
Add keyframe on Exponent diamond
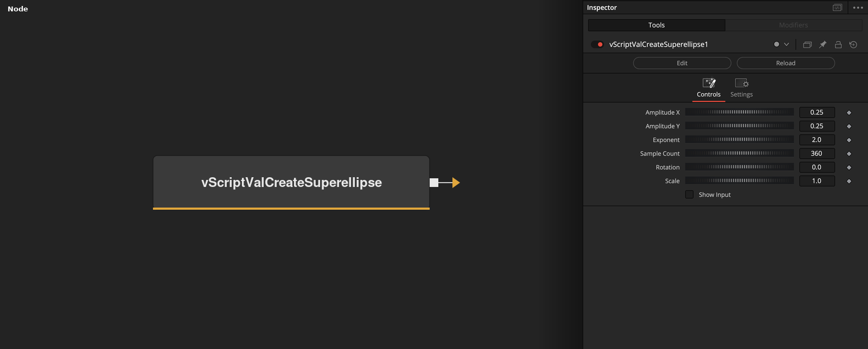[849, 140]
